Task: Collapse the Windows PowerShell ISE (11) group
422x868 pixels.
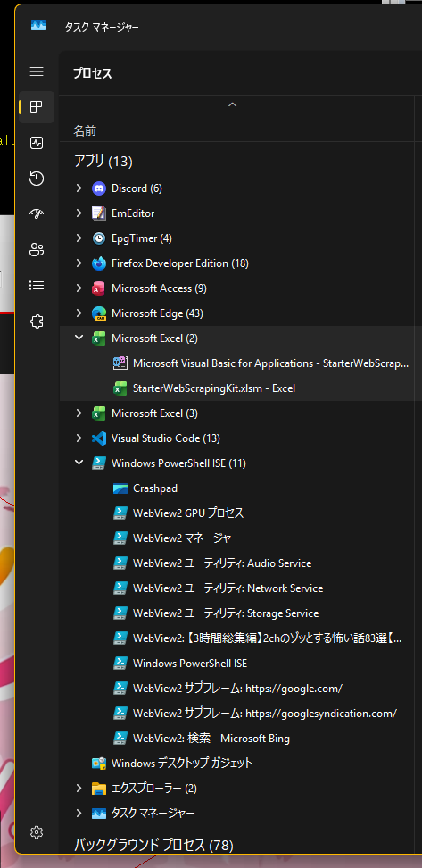Action: [79, 463]
